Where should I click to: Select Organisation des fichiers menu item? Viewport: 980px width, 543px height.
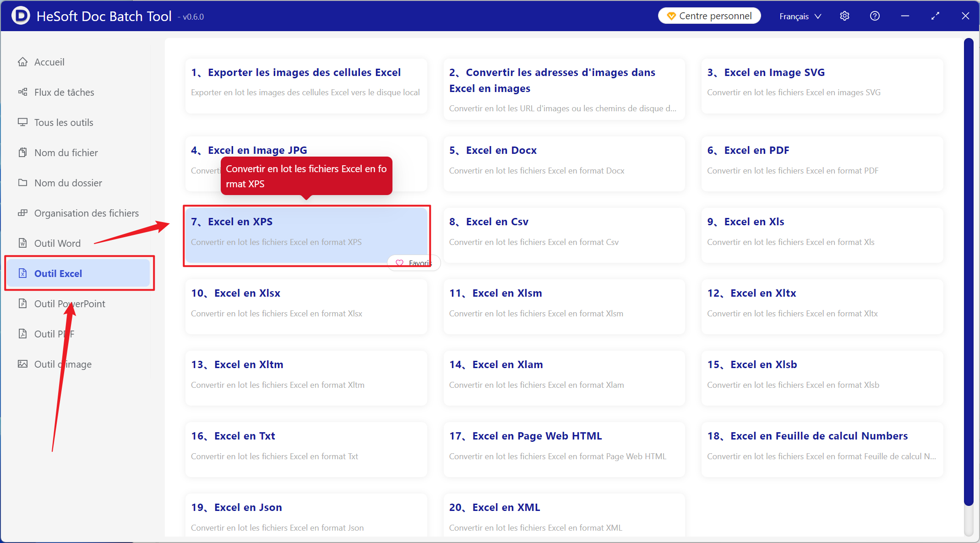click(79, 213)
